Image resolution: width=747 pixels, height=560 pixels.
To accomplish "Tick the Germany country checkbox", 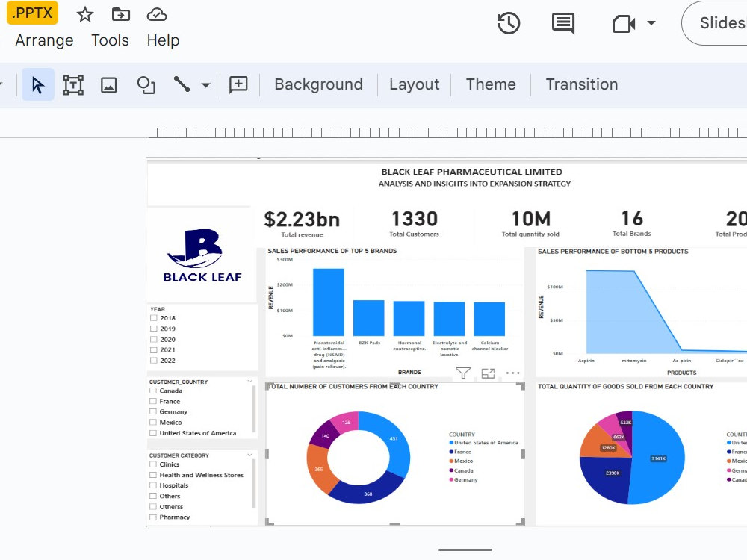I will tap(153, 411).
